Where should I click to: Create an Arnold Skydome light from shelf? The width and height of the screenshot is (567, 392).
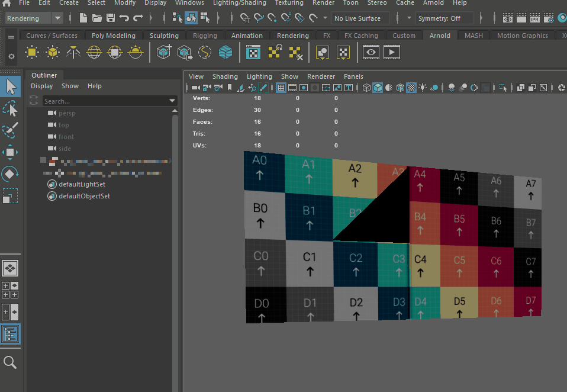coord(94,53)
